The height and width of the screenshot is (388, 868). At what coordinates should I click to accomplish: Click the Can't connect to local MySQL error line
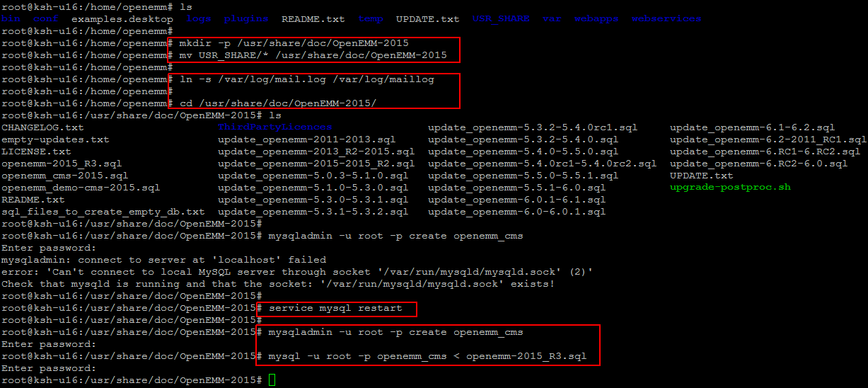[x=297, y=272]
